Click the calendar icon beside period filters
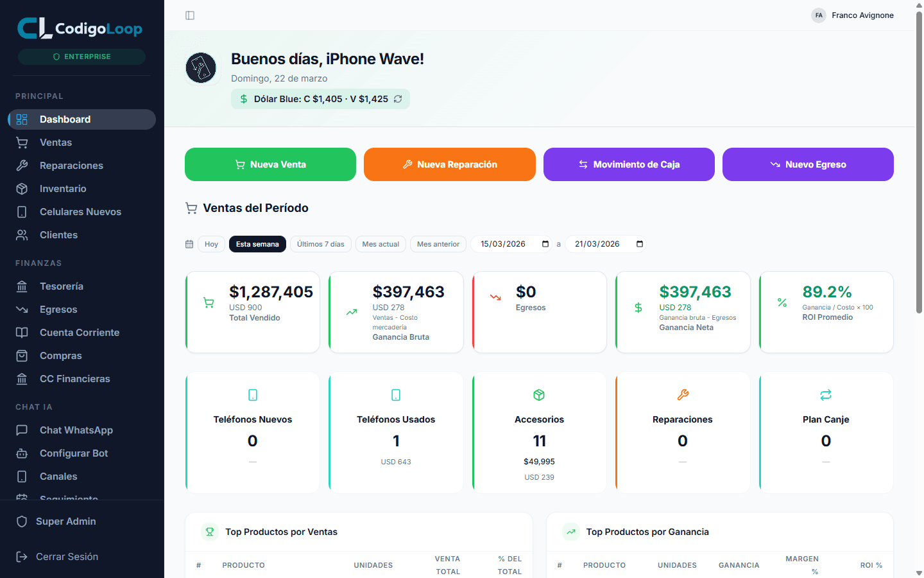924x578 pixels. pos(189,244)
